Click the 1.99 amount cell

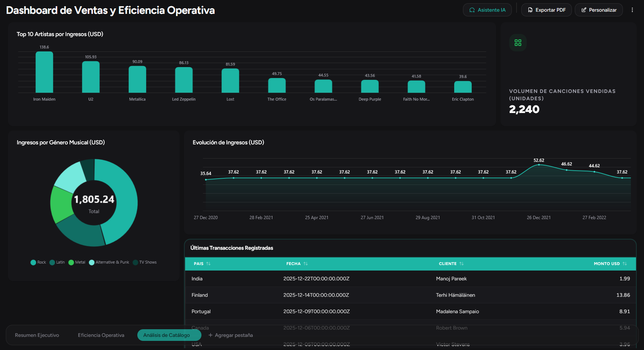(625, 279)
